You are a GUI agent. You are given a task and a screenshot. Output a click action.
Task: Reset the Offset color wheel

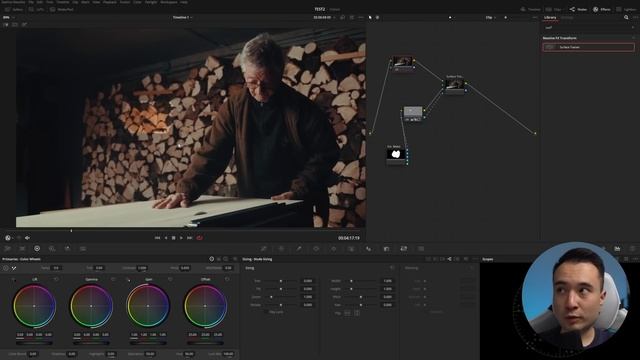click(x=227, y=279)
